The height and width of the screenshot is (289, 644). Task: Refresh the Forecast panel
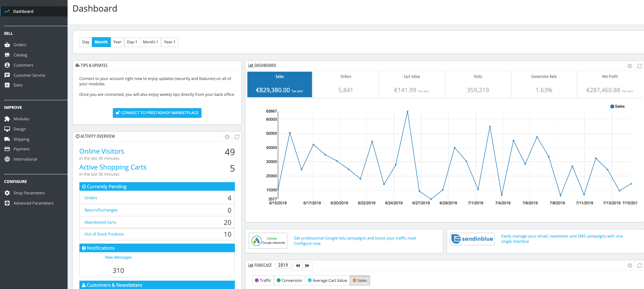pos(640,266)
